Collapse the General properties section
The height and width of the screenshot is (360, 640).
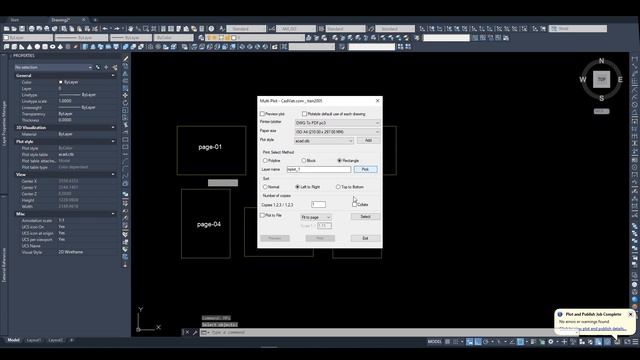[x=113, y=76]
